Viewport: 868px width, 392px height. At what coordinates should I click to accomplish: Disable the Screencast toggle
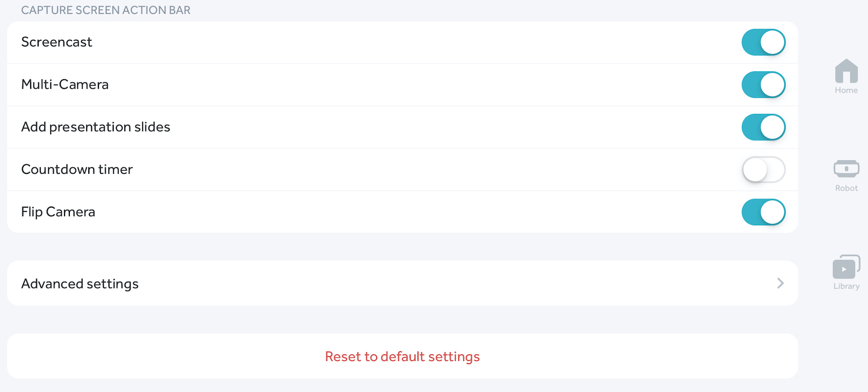[x=763, y=42]
